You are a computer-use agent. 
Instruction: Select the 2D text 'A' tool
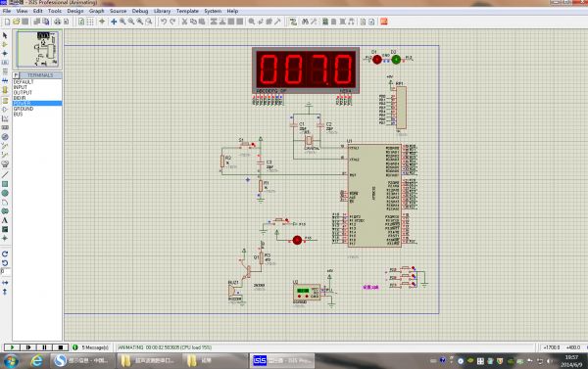(5, 220)
